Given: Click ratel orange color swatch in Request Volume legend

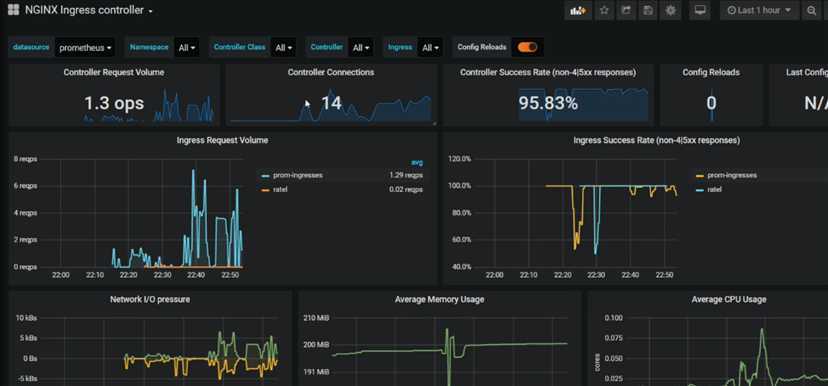Looking at the screenshot, I should click(x=266, y=190).
